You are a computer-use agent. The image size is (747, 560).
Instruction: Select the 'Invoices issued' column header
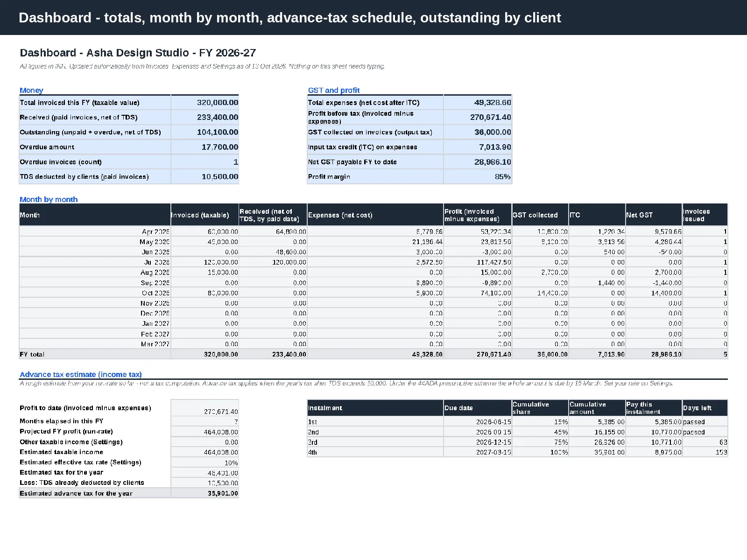coord(705,215)
